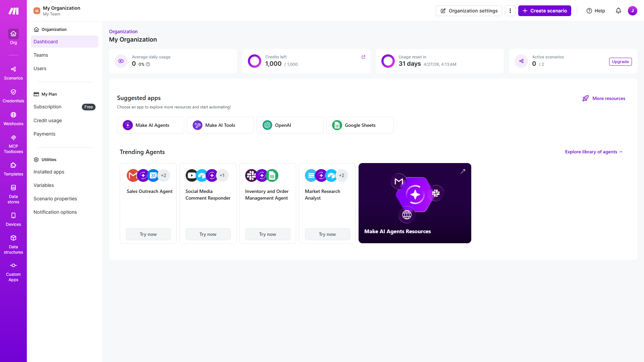Click the Average daily usage eye icon

coord(121,61)
